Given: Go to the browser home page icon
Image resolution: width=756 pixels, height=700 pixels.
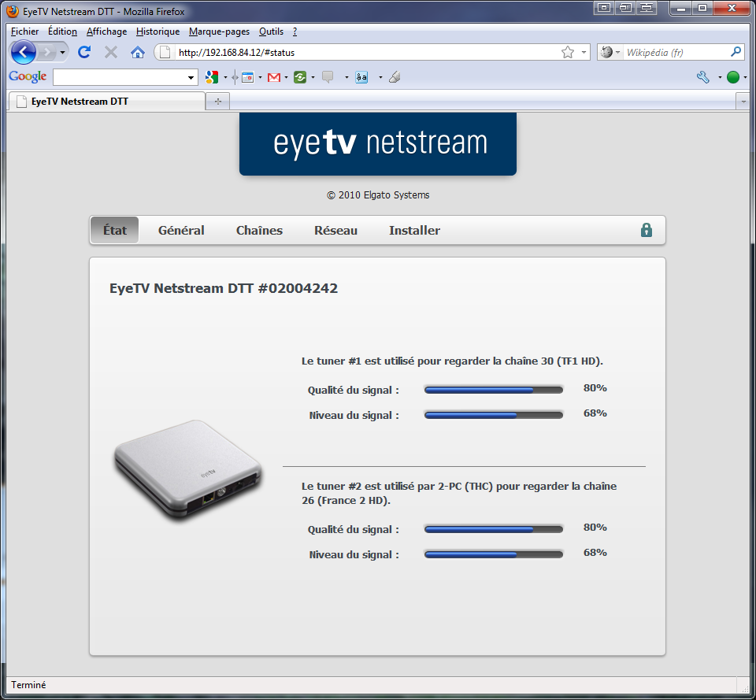Looking at the screenshot, I should click(x=138, y=52).
